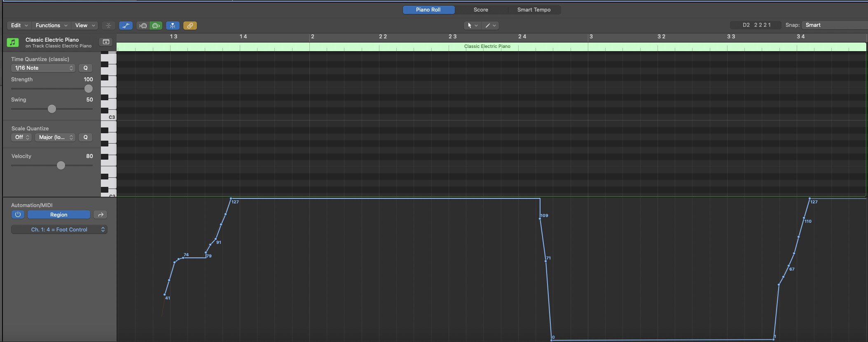Click the Time Quantize Q button
This screenshot has height=342, width=868.
(x=86, y=68)
